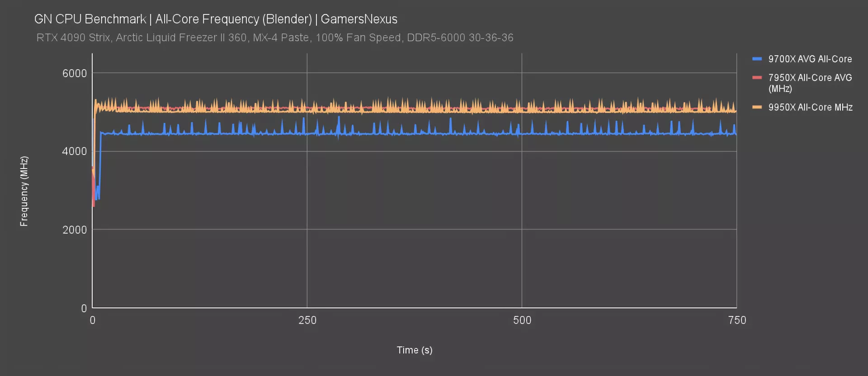The width and height of the screenshot is (868, 376).
Task: Click the 'Frequency (MHz)' vertical axis label
Action: pyautogui.click(x=24, y=191)
